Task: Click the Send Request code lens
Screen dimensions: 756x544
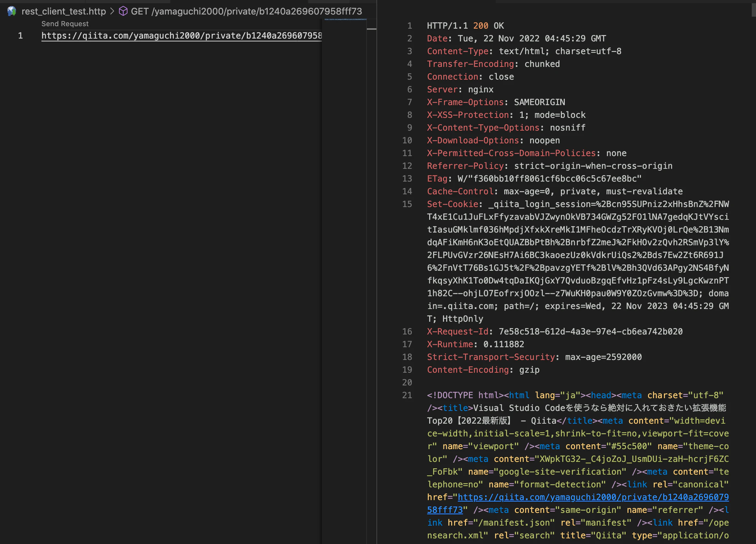Action: coord(65,24)
